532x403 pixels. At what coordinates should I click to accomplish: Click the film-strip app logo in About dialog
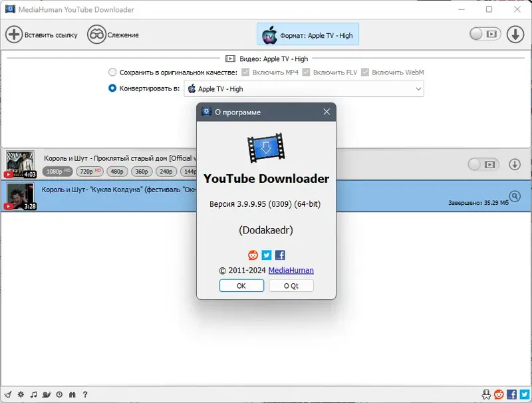pyautogui.click(x=266, y=148)
